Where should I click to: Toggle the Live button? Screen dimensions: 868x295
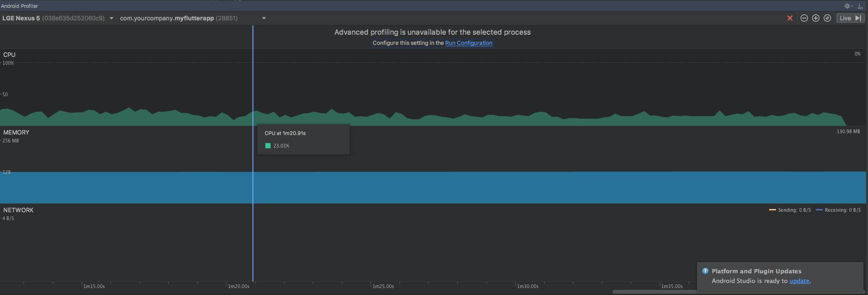(850, 18)
